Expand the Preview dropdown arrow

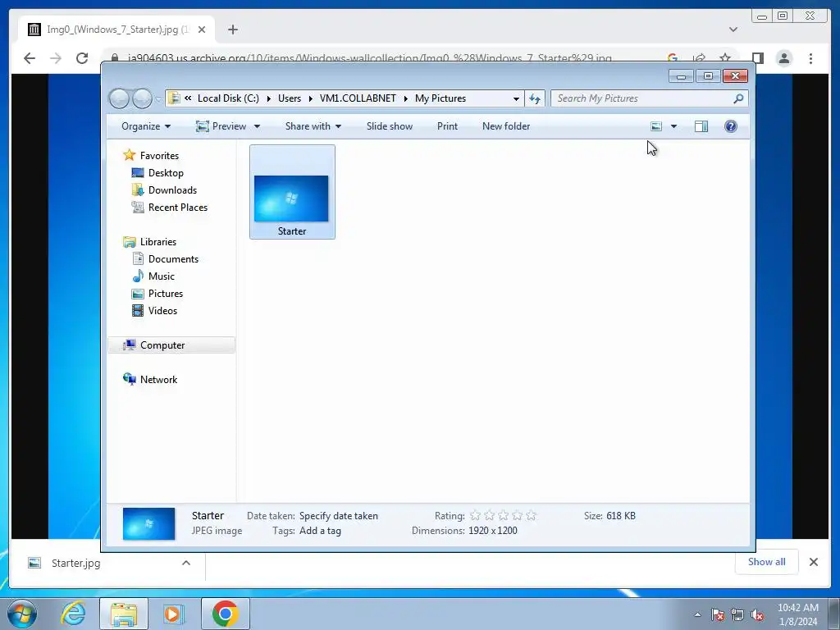pyautogui.click(x=257, y=126)
